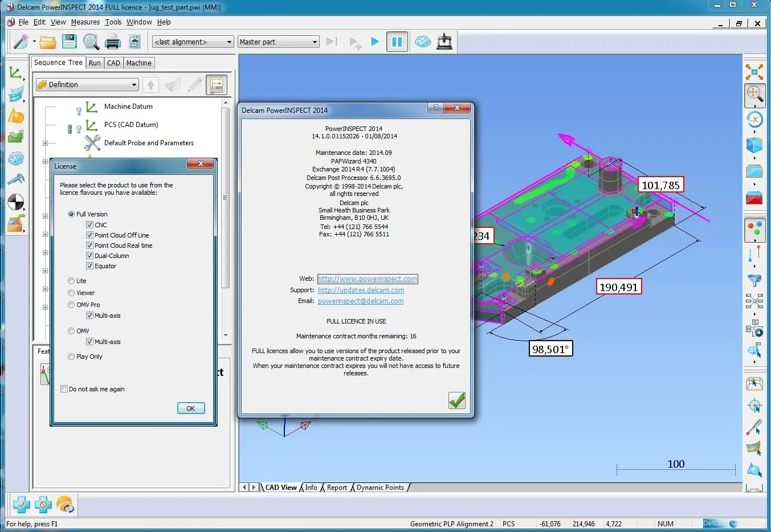Image resolution: width=771 pixels, height=532 pixels.
Task: Switch to the Run tab
Action: [x=95, y=63]
